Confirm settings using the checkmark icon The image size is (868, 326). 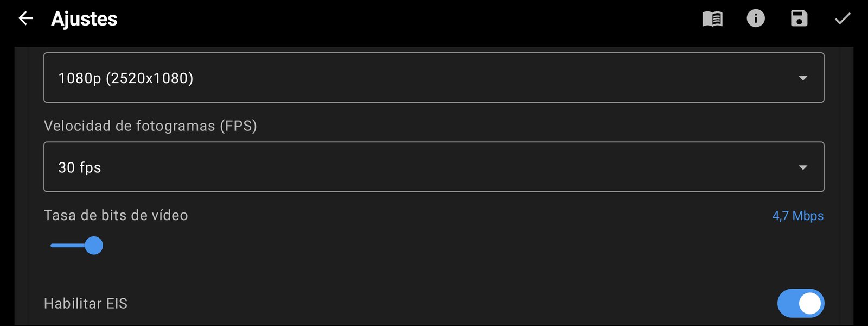click(843, 19)
